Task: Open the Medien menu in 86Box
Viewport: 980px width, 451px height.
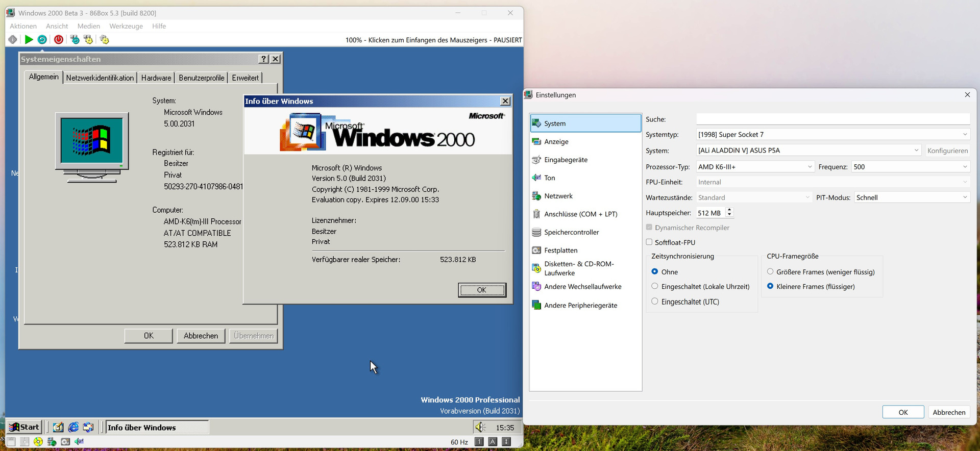Action: [x=89, y=26]
